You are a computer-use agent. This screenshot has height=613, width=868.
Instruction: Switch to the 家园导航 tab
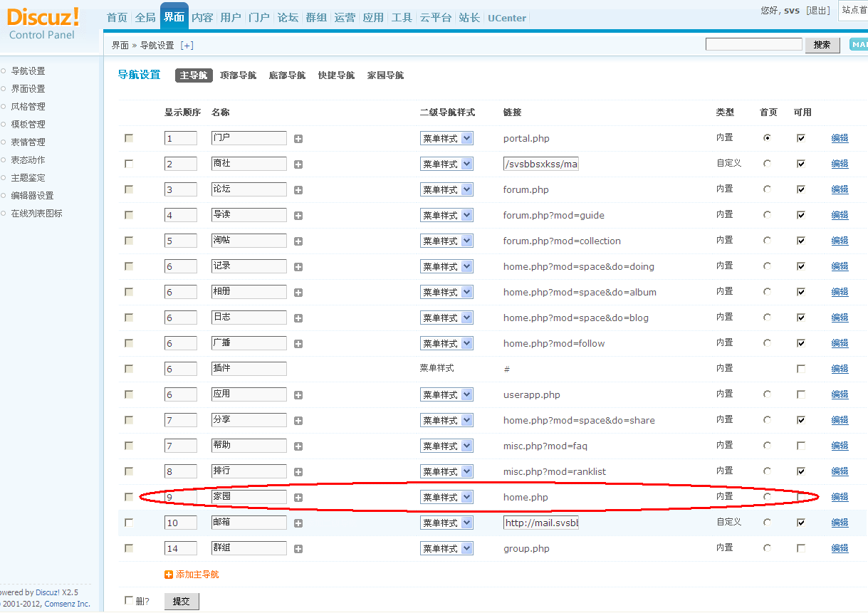tap(385, 75)
